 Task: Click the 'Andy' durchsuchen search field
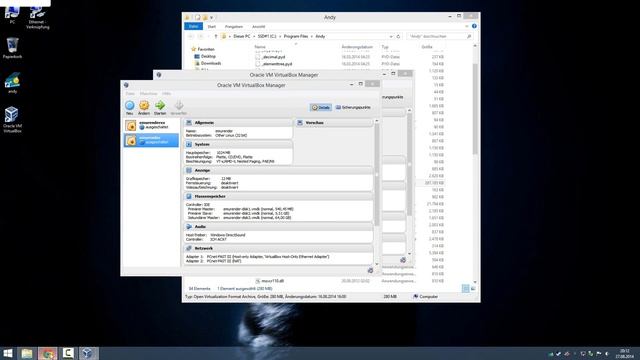[x=440, y=36]
